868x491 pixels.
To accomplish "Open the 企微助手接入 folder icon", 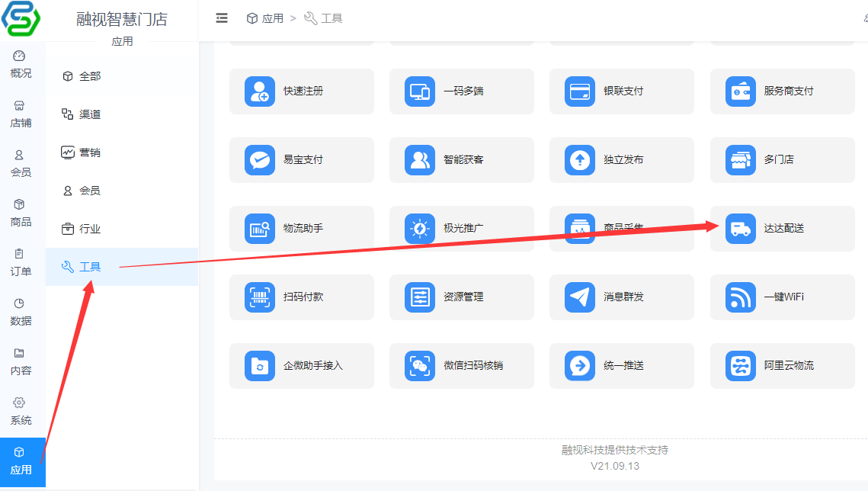I will coord(260,366).
